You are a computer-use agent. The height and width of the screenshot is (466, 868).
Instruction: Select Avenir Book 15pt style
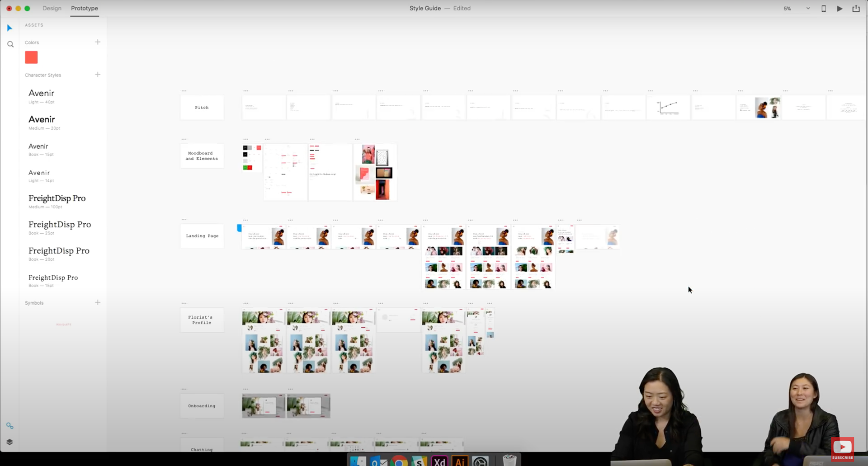click(x=41, y=149)
